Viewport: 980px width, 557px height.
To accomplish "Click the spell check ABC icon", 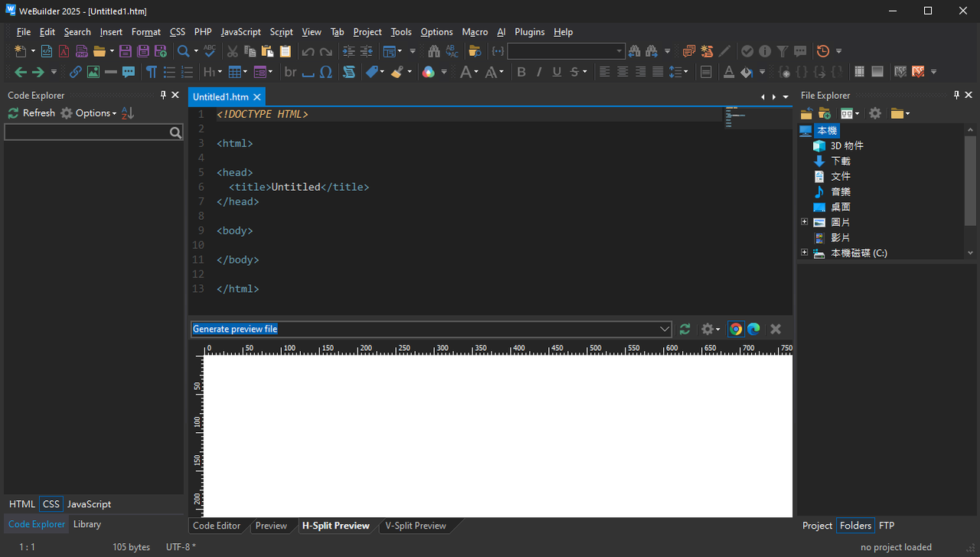I will (210, 51).
